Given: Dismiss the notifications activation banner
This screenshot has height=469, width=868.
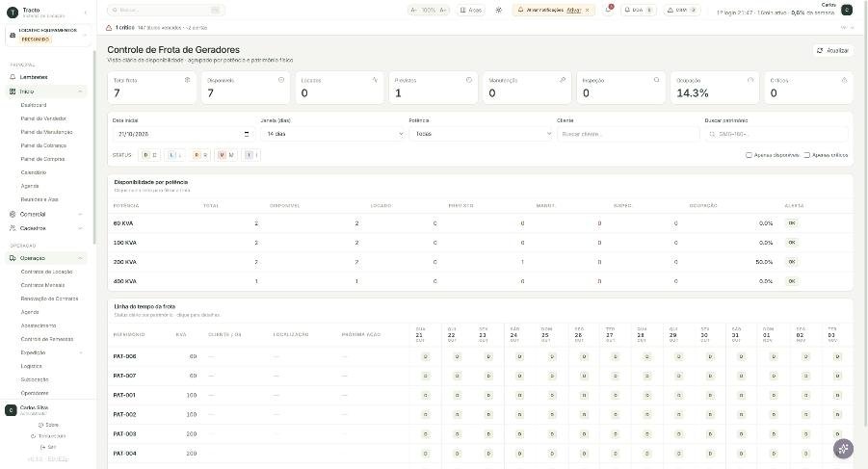Looking at the screenshot, I should [588, 10].
